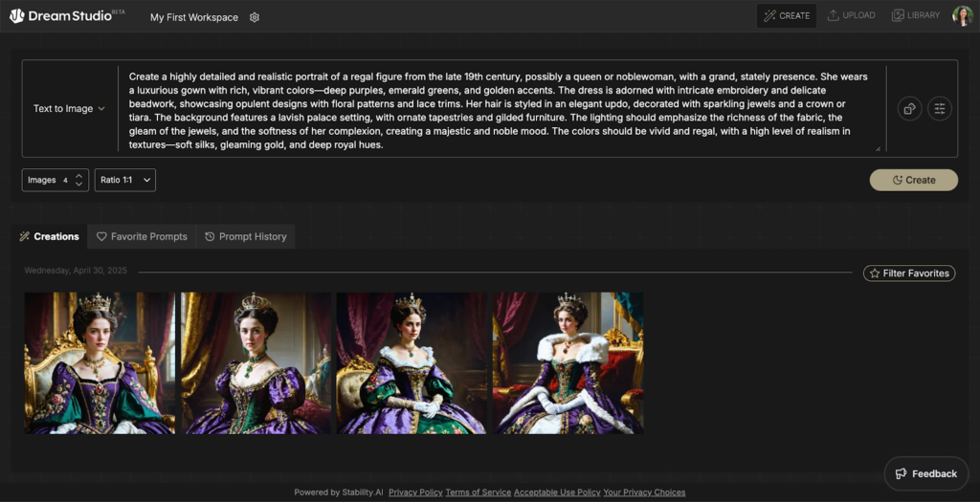
Task: Open the Ratio 1:1 dropdown
Action: [125, 180]
